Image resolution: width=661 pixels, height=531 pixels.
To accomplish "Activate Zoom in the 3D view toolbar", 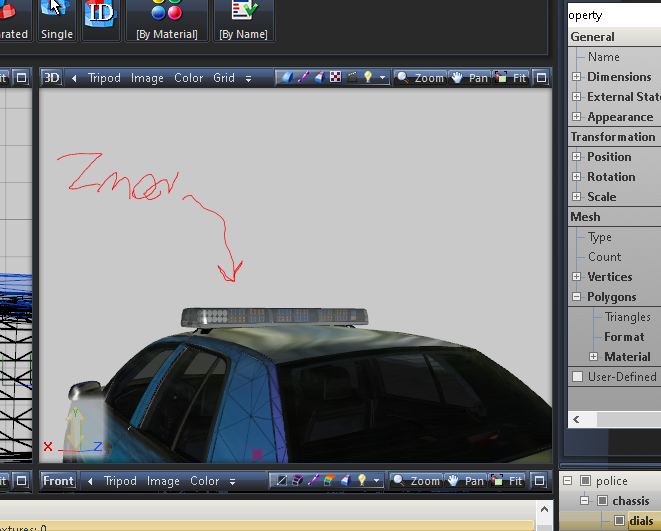I will (420, 78).
